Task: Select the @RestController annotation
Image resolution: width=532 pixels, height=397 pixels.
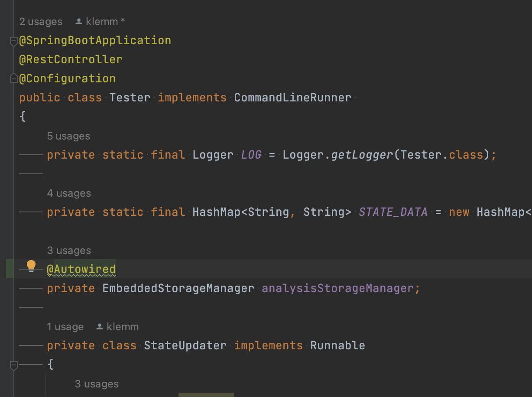Action: [x=71, y=59]
